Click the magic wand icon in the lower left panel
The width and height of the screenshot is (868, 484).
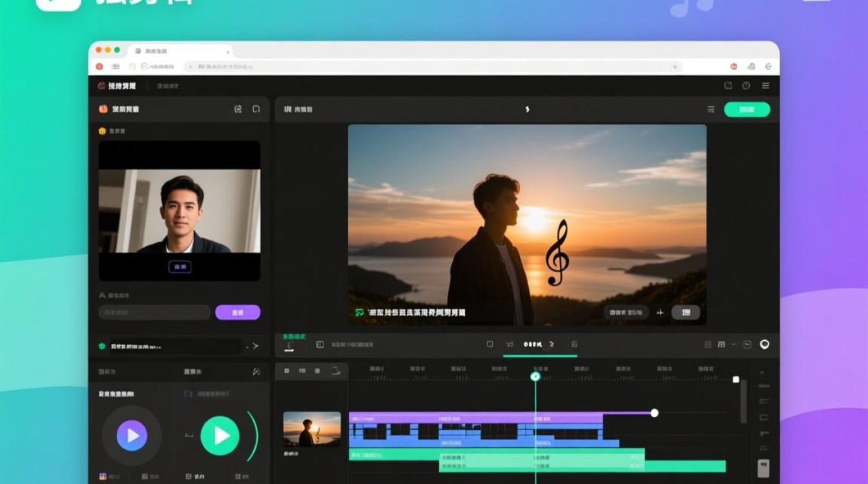pos(256,372)
